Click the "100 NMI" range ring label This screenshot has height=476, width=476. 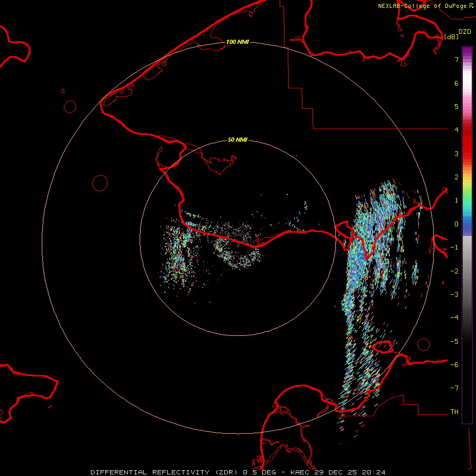[237, 42]
